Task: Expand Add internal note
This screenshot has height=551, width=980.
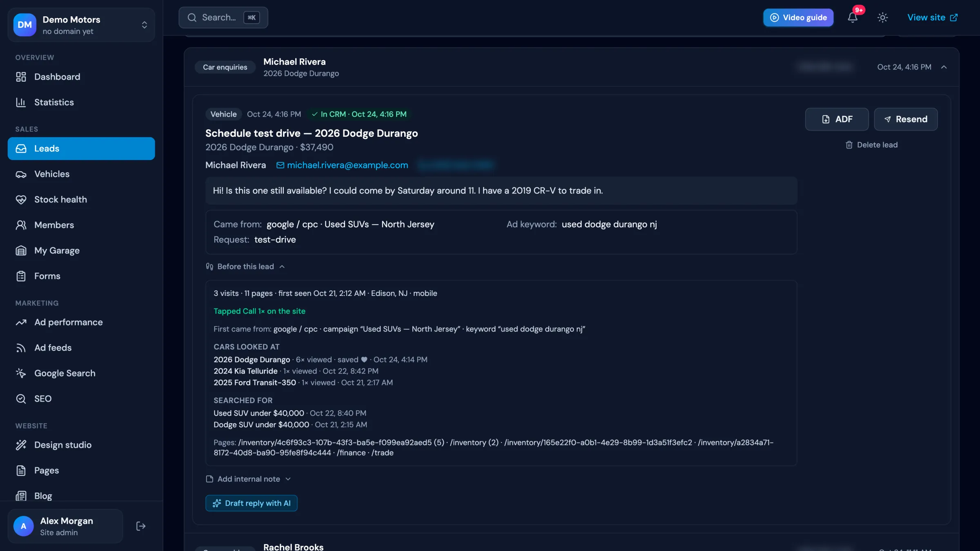Action: pyautogui.click(x=248, y=479)
